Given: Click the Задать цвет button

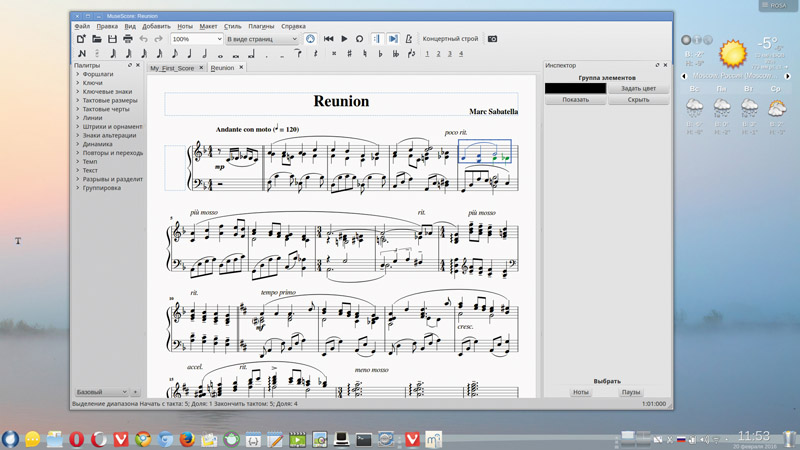Looking at the screenshot, I should point(638,89).
